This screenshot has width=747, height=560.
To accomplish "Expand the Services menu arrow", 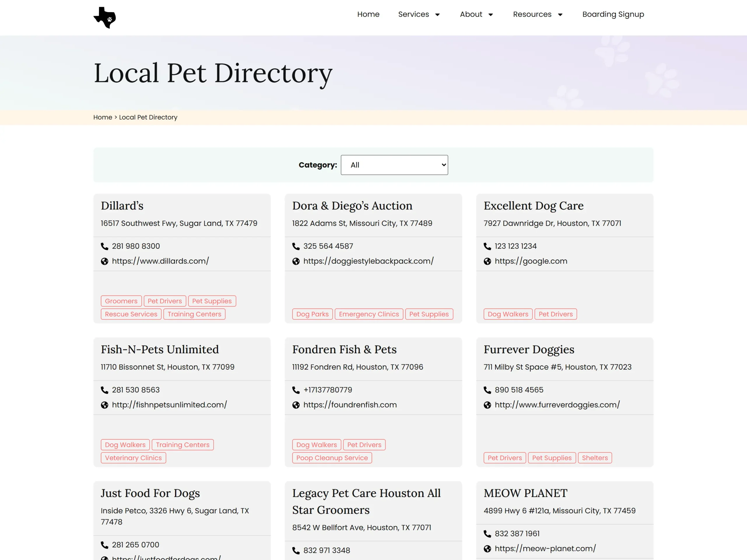I will [437, 15].
